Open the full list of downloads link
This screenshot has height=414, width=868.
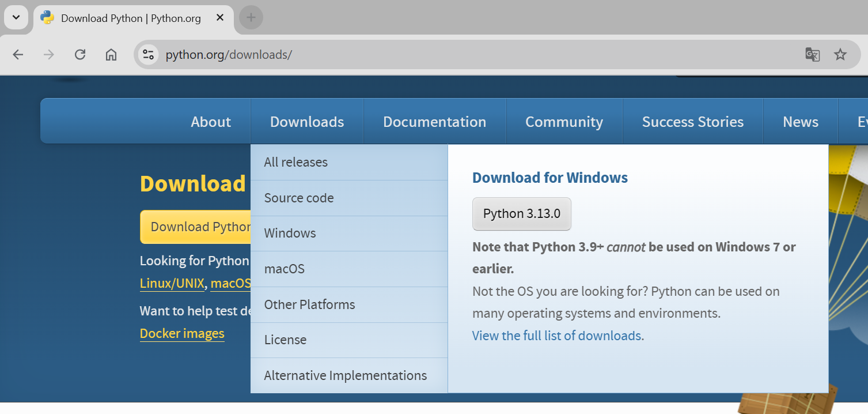(556, 335)
